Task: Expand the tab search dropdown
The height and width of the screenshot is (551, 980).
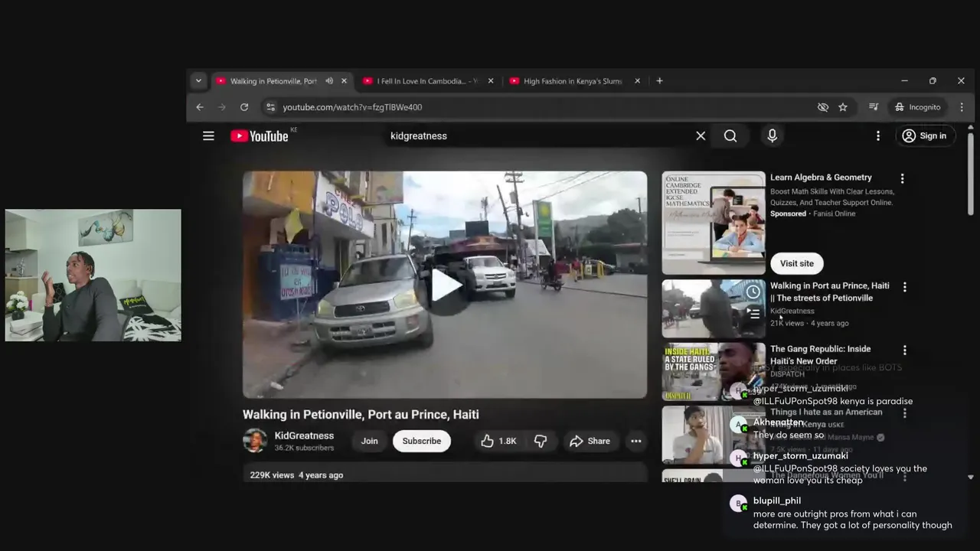Action: point(198,81)
